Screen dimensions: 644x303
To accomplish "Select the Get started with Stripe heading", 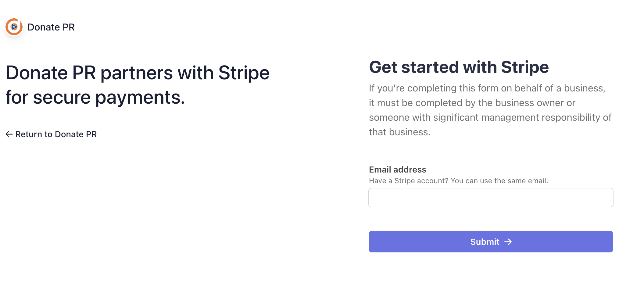I will (459, 67).
